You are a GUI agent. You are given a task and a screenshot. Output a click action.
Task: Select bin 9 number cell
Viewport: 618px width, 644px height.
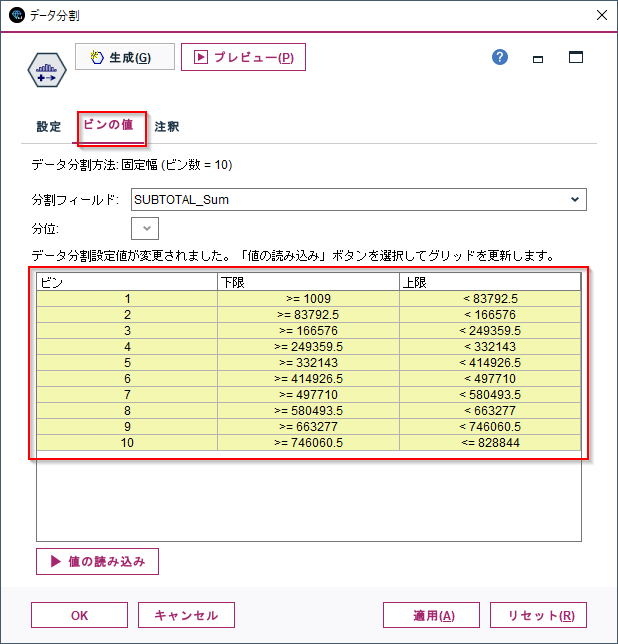[127, 427]
